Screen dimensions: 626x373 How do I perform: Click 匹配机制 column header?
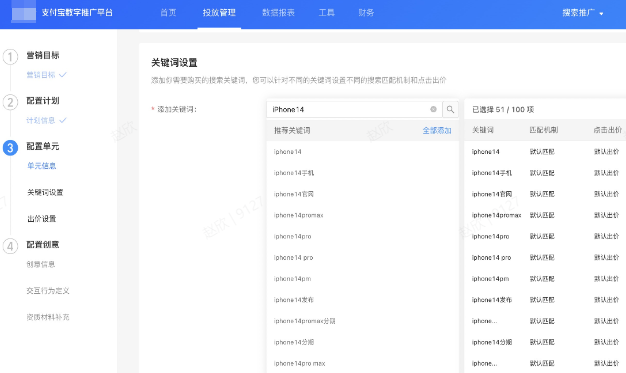544,130
